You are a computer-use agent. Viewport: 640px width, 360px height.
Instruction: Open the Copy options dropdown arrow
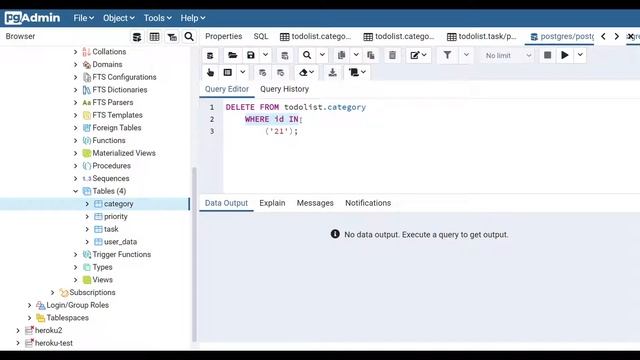[x=356, y=55]
